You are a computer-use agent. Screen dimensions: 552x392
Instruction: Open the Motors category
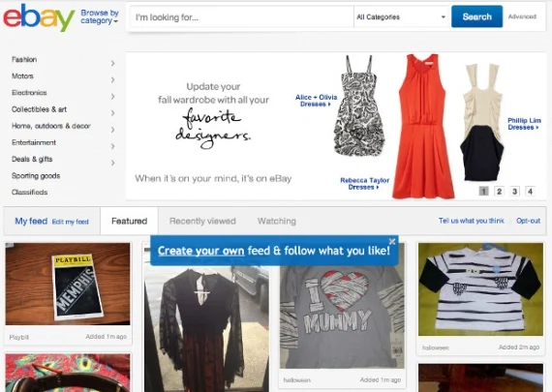[x=22, y=76]
